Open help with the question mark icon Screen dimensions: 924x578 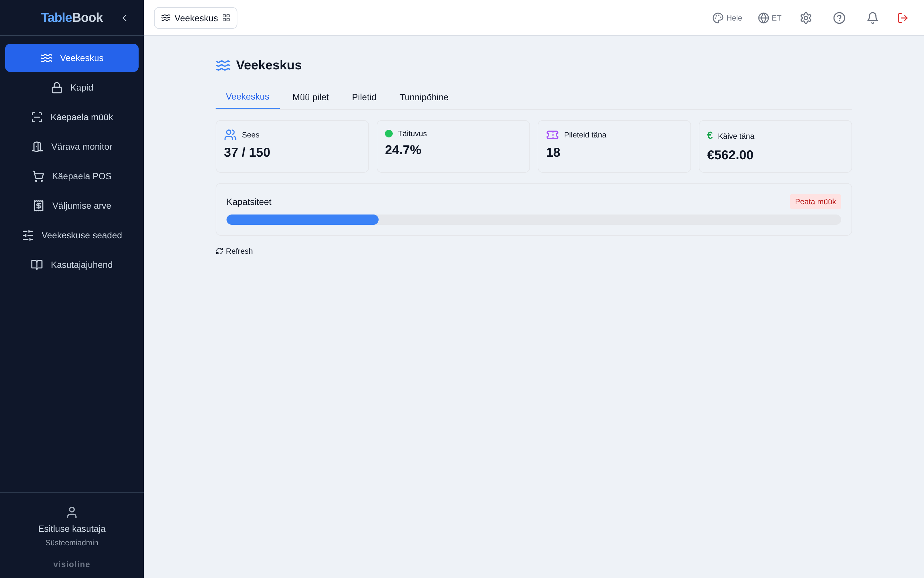(839, 18)
